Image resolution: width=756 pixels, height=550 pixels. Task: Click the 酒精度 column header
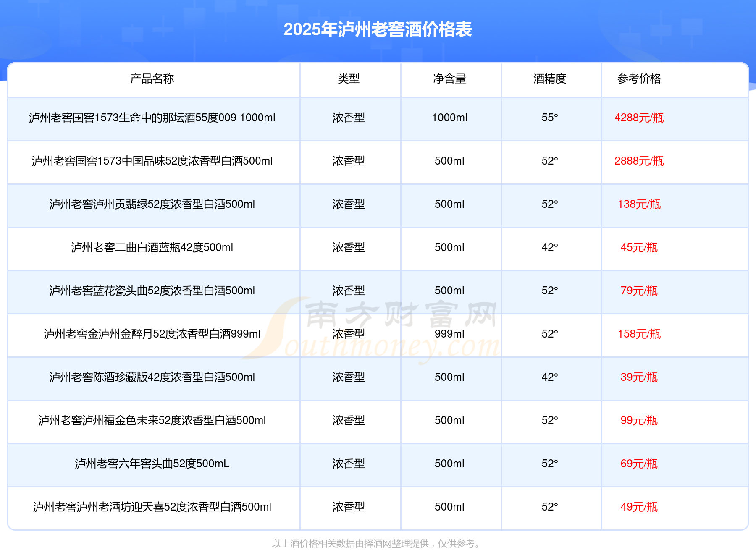[550, 79]
